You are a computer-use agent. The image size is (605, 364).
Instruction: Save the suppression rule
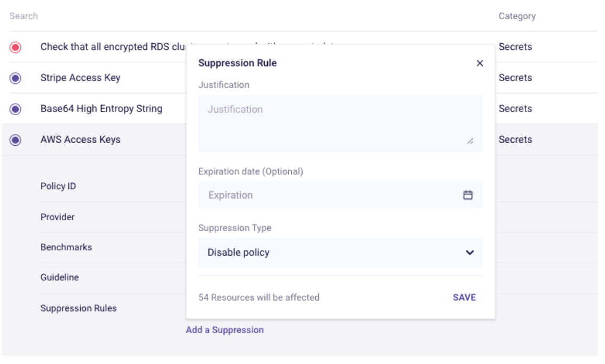pos(464,297)
